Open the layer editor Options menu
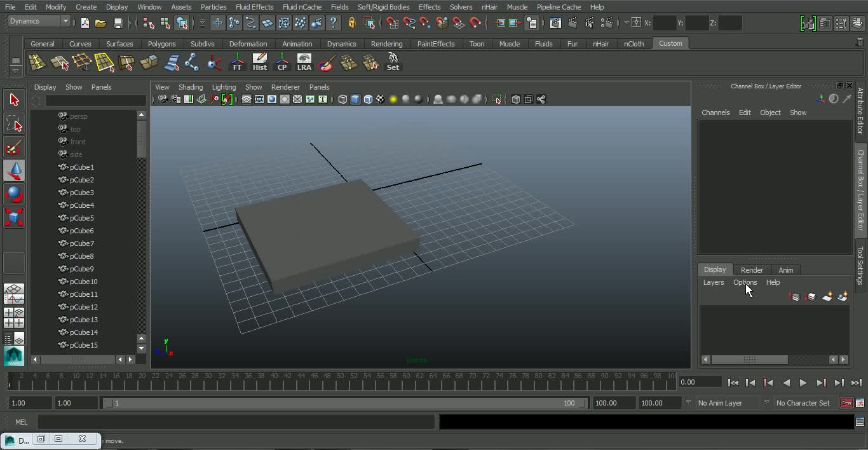868x450 pixels. point(745,282)
